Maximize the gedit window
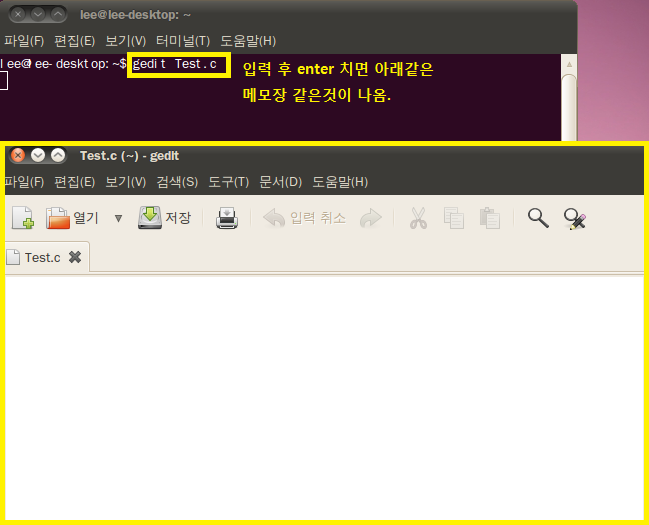The width and height of the screenshot is (649, 525). pyautogui.click(x=58, y=155)
